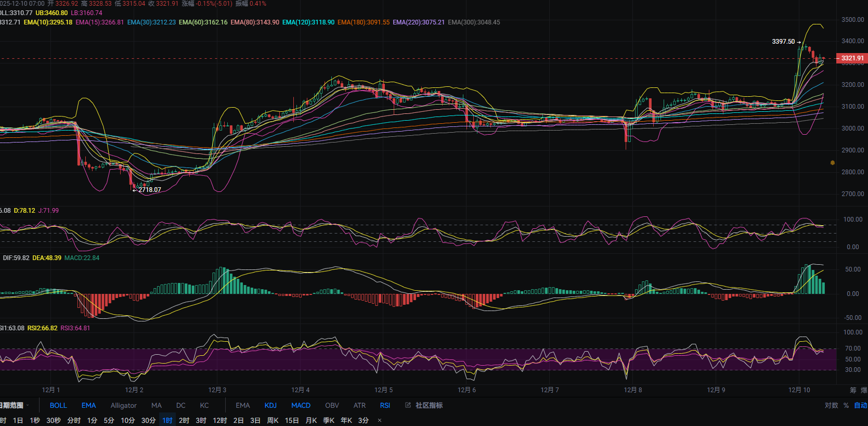
Task: Enable the Alligator indicator overlay
Action: [123, 405]
